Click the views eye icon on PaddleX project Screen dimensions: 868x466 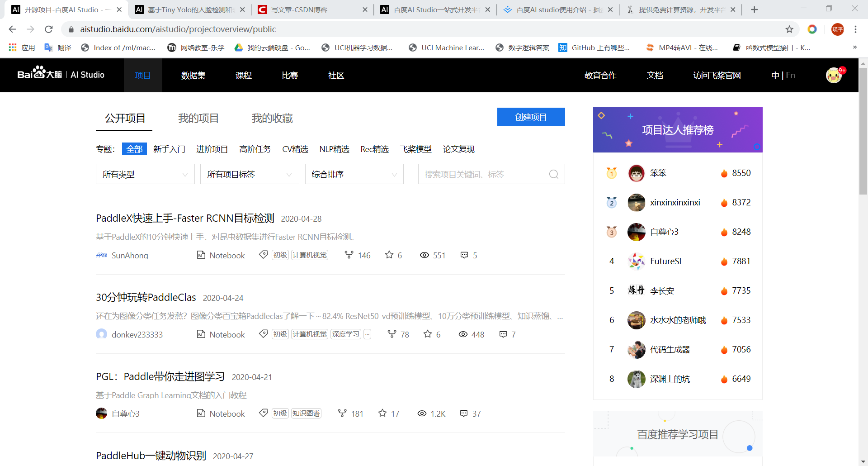(424, 255)
